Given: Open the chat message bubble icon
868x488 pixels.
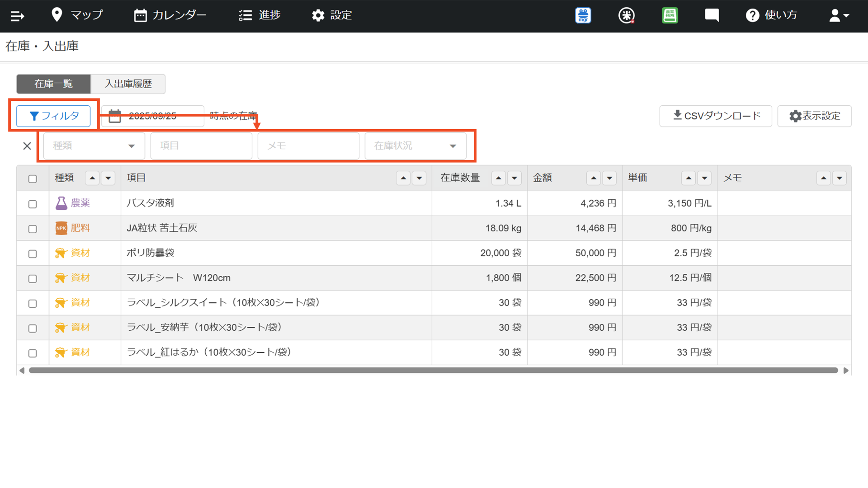Looking at the screenshot, I should coord(712,15).
